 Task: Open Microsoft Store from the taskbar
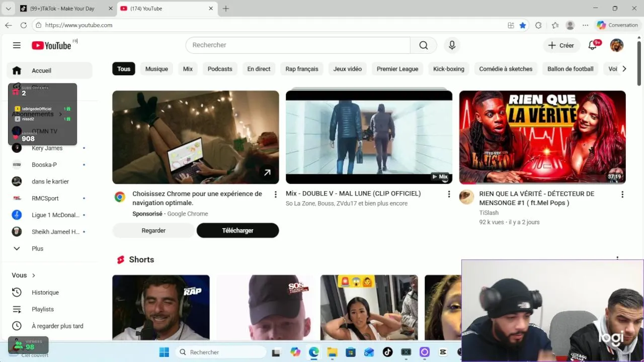[351, 352]
